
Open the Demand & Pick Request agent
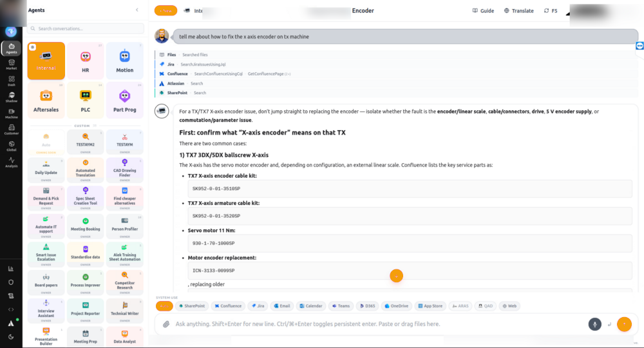pos(46,198)
